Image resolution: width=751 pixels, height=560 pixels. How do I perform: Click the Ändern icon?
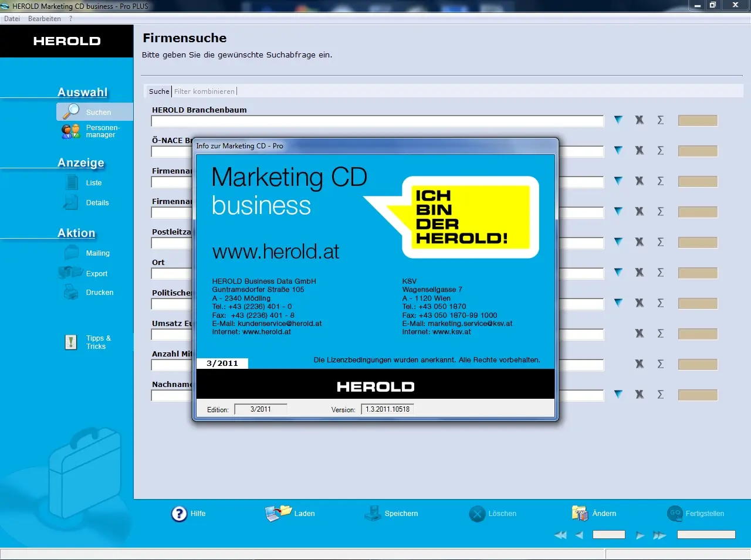pyautogui.click(x=580, y=514)
